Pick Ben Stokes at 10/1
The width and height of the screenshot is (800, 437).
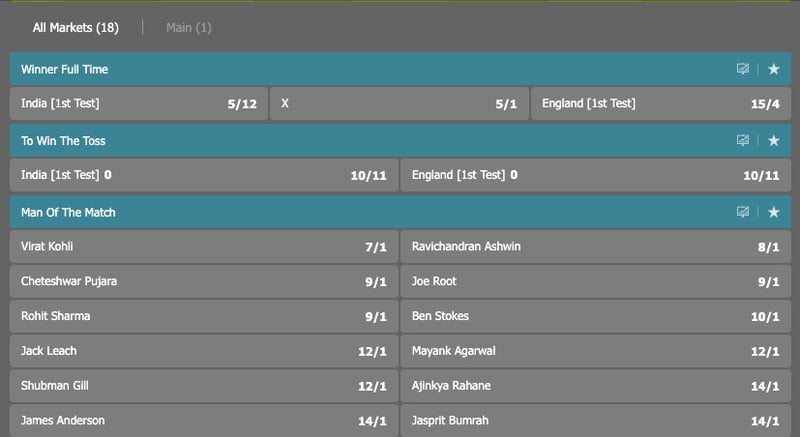pyautogui.click(x=596, y=316)
